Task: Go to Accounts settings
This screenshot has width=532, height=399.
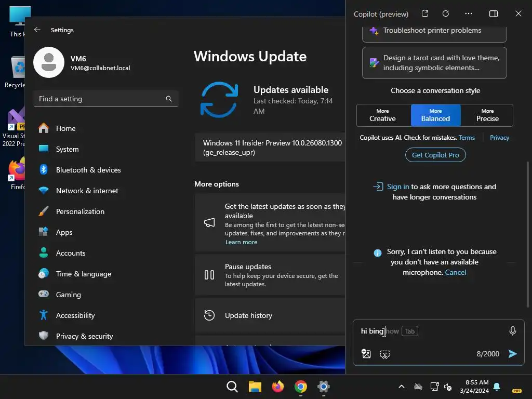Action: click(105, 253)
